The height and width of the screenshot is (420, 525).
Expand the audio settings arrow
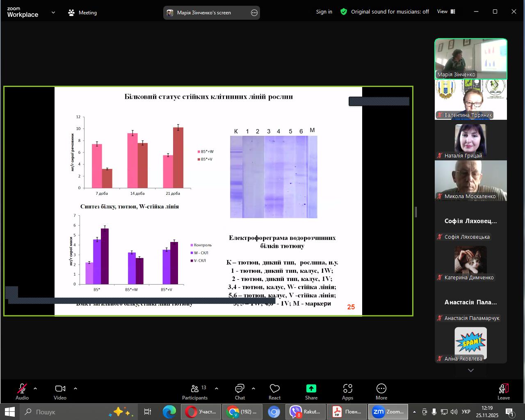tap(35, 388)
